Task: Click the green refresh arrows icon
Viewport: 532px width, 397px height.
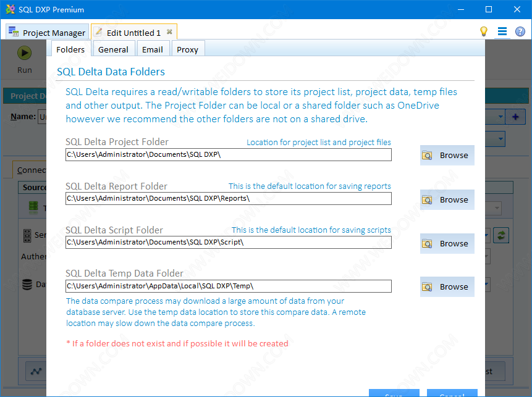Action: point(501,235)
